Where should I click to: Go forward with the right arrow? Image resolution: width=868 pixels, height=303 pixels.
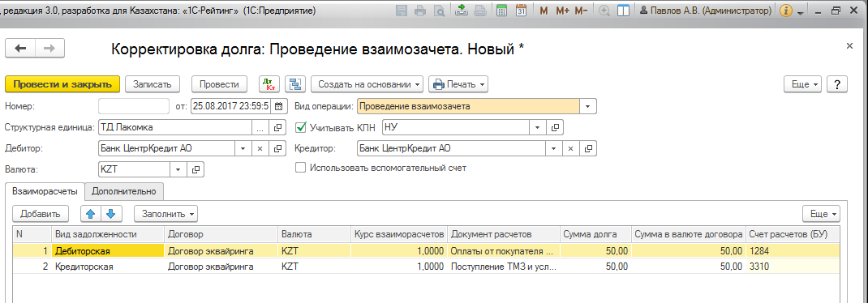49,48
